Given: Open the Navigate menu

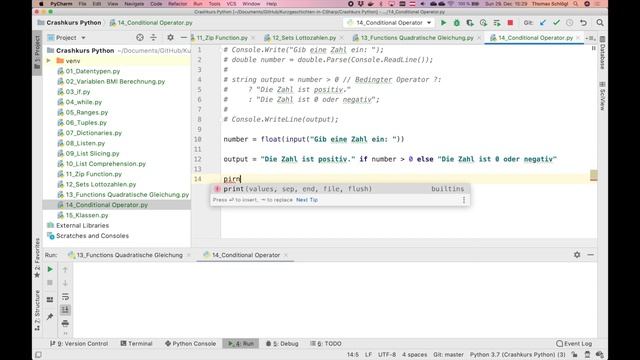Looking at the screenshot, I should coord(134,4).
